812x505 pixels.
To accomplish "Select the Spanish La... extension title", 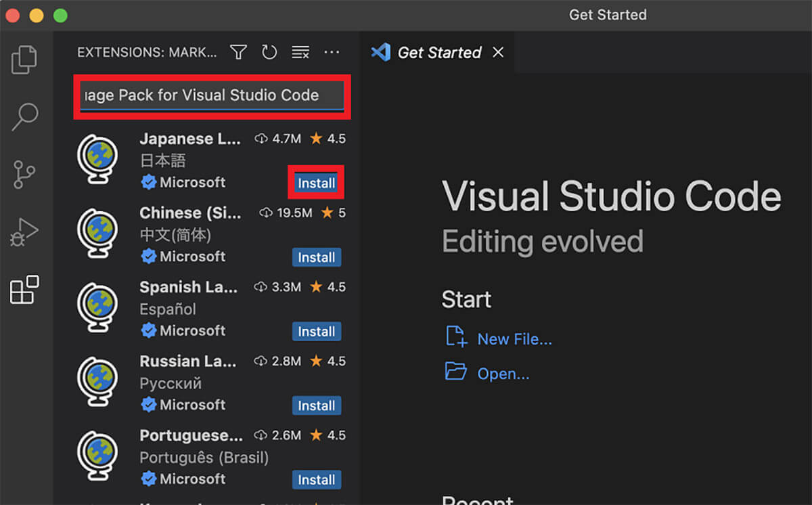I will (189, 287).
